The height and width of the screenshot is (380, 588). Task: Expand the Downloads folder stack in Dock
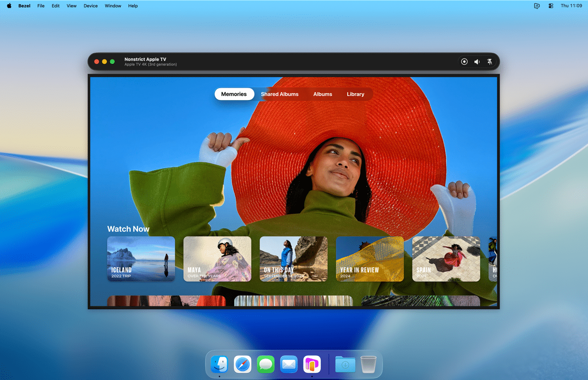[x=345, y=364]
